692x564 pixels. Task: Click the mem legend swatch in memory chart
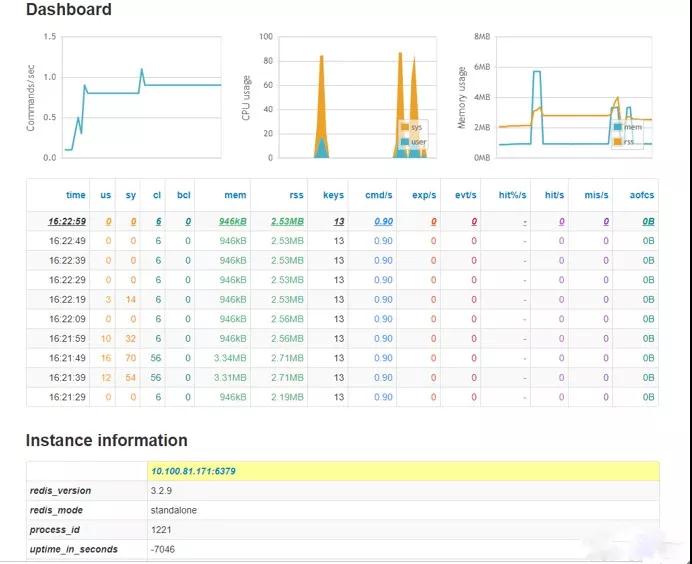point(618,127)
